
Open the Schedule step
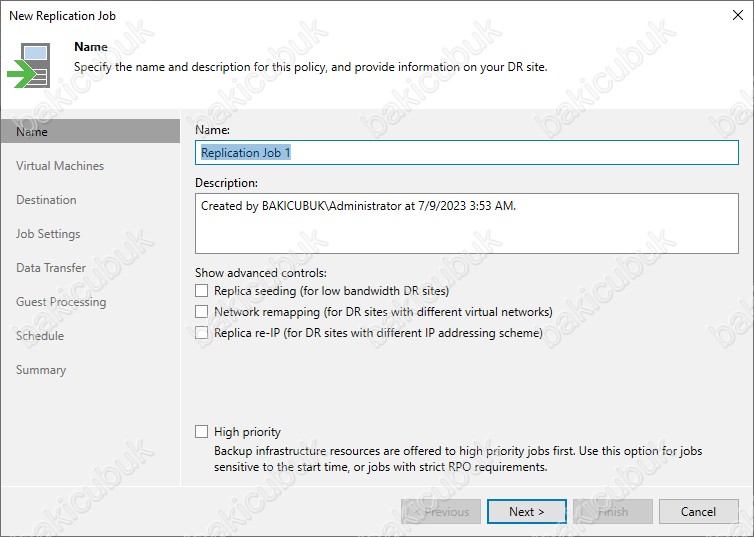(40, 336)
